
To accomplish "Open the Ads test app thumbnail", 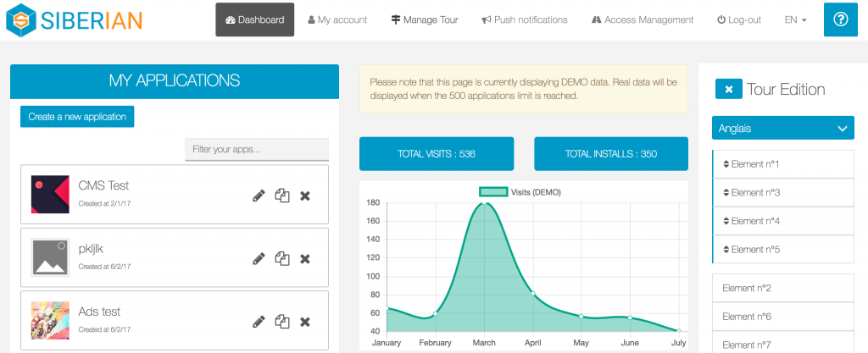I will 50,321.
